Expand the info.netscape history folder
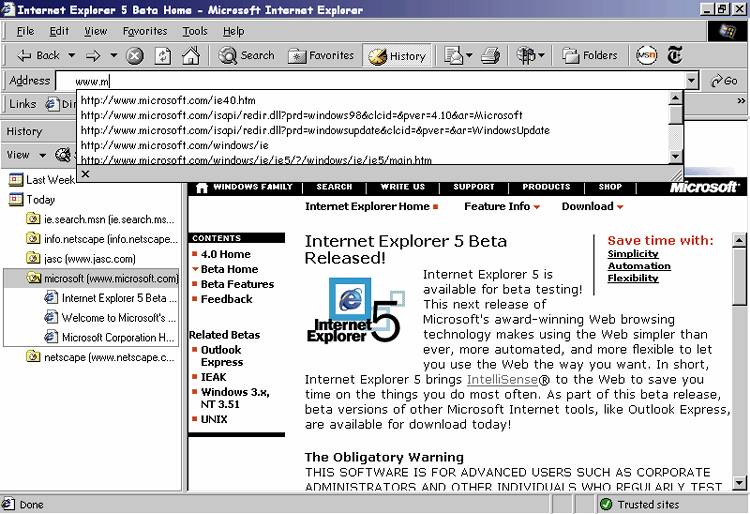 [x=101, y=239]
